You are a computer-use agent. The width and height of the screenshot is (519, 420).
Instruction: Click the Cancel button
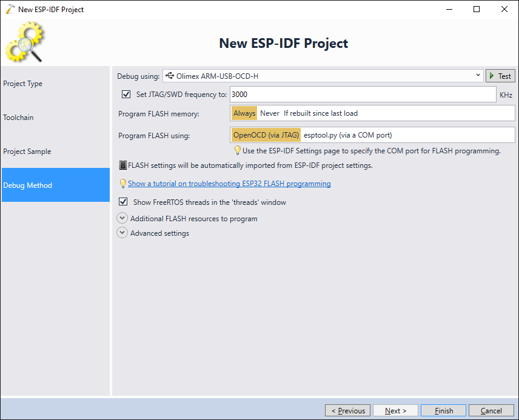coord(491,411)
